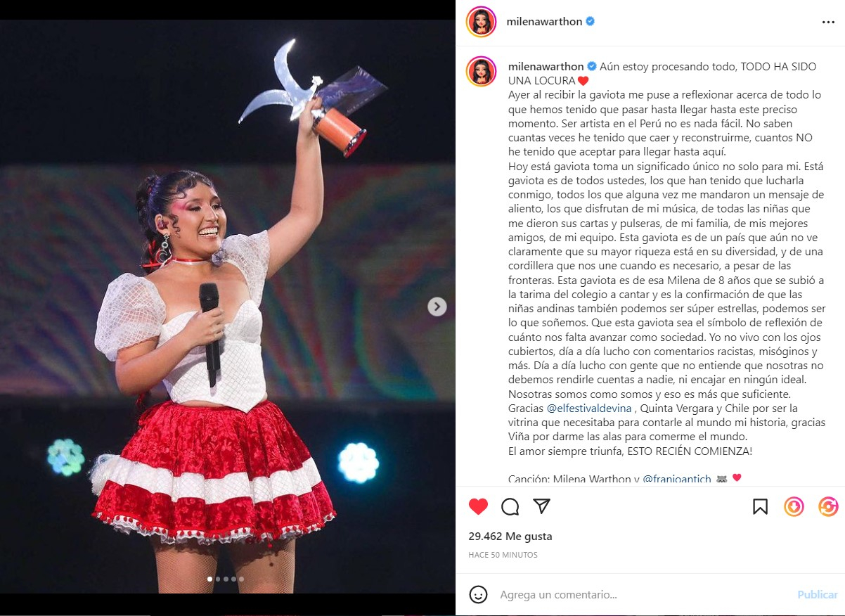
Task: Save the post with the bookmark icon
Action: pos(760,506)
